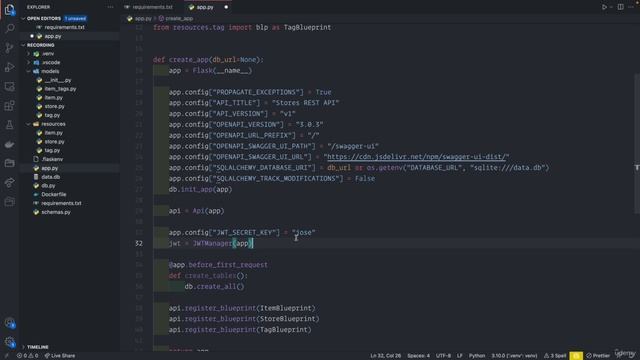This screenshot has width=640, height=360.
Task: Open tag.py in the models folder
Action: (52, 115)
